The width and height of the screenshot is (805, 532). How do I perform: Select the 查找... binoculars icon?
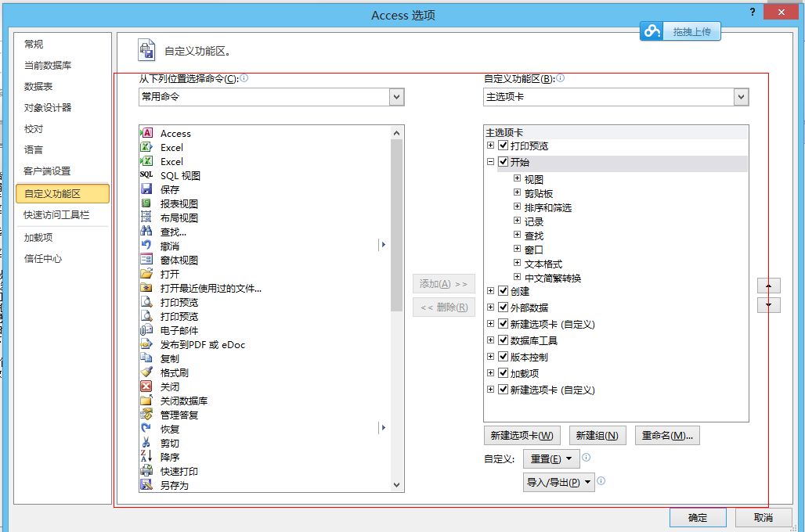(x=146, y=232)
